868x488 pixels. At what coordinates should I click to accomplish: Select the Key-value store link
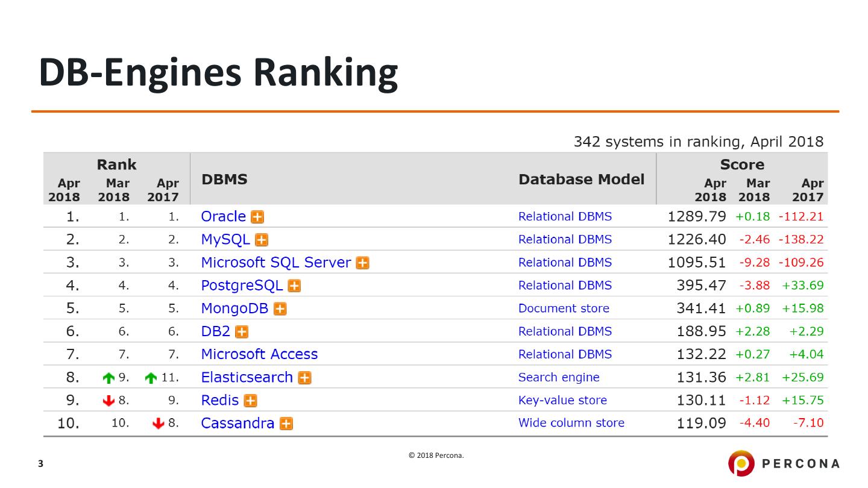pyautogui.click(x=562, y=400)
